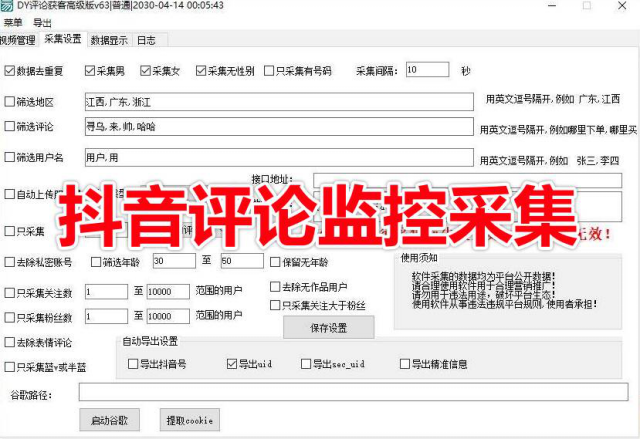This screenshot has width=640, height=439.
Task: Enable the 筛选评论 checkbox
Action: click(10, 127)
